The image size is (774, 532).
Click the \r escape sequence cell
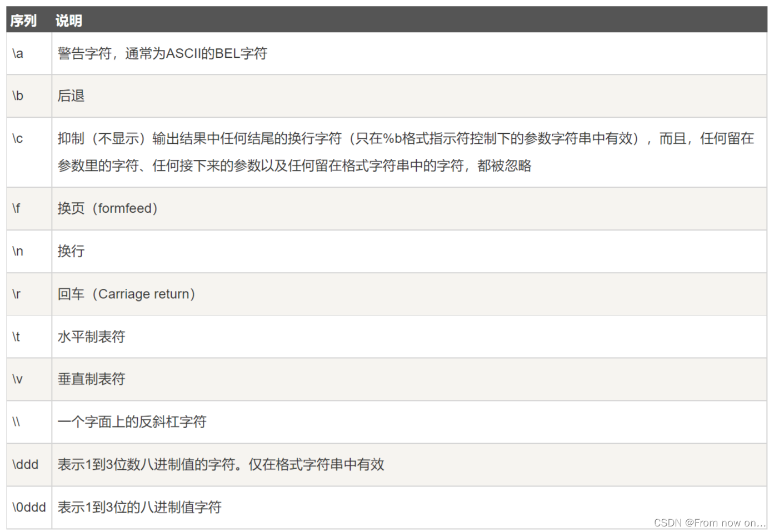click(16, 294)
